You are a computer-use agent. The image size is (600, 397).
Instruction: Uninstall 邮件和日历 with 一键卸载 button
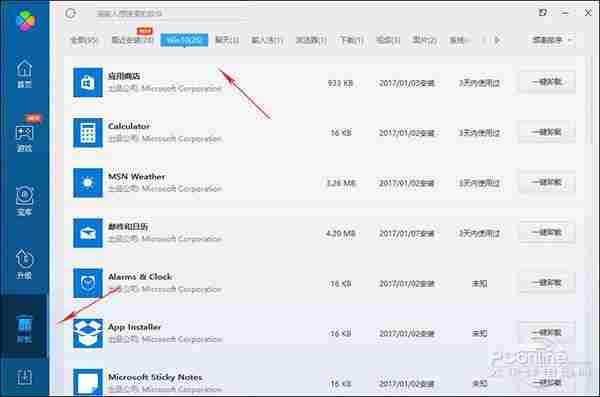click(x=547, y=232)
